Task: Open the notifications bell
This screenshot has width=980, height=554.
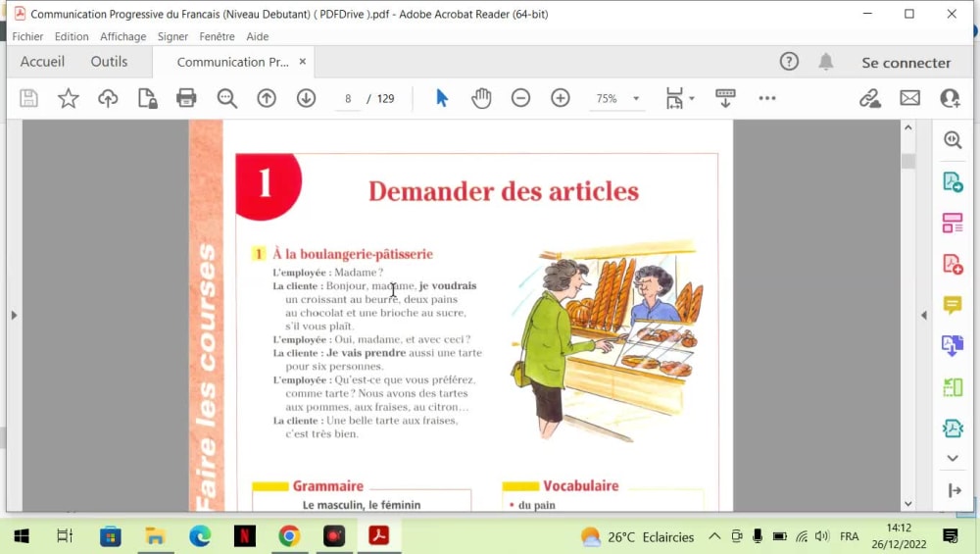Action: (x=825, y=61)
